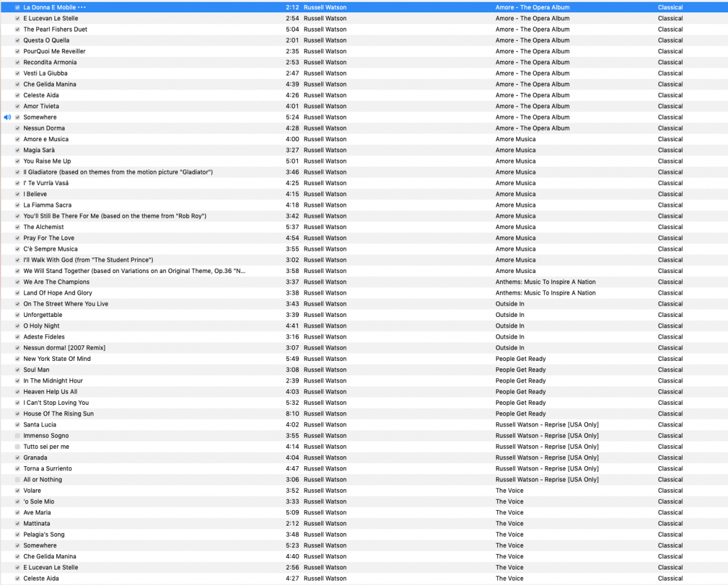Image resolution: width=728 pixels, height=585 pixels.
Task: Uncheck the Nessun Dorma track checkbox
Action: tap(17, 128)
